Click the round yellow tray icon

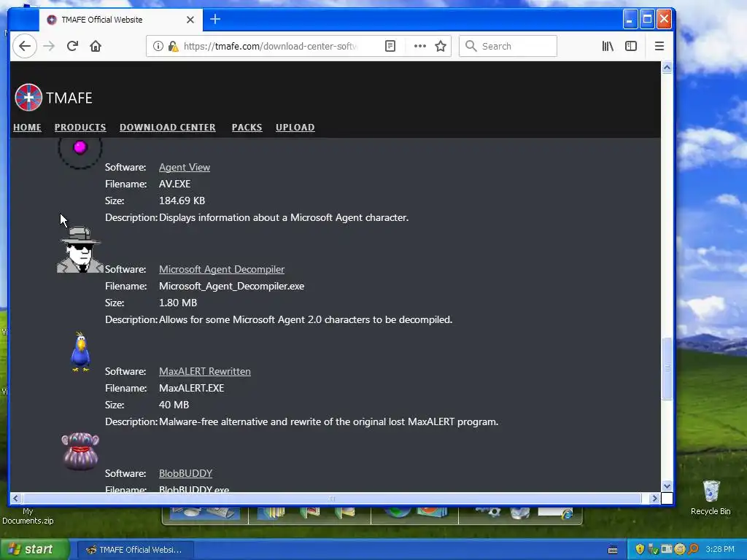pyautogui.click(x=680, y=549)
